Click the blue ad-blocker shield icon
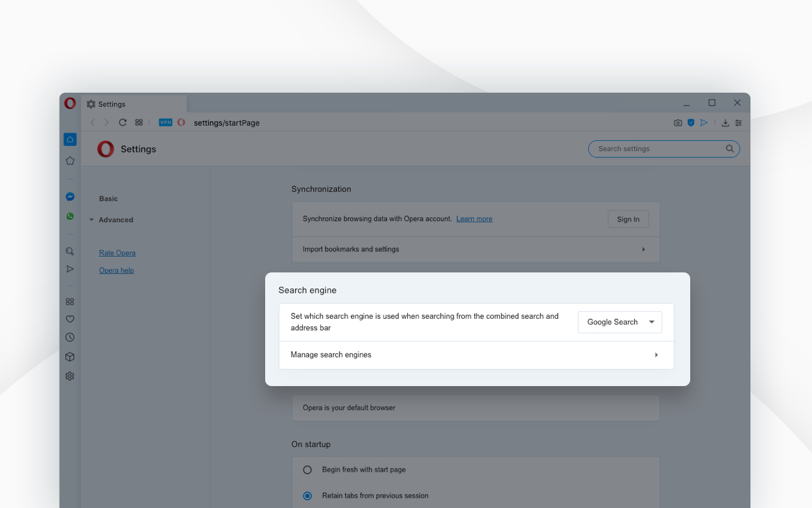 [691, 123]
